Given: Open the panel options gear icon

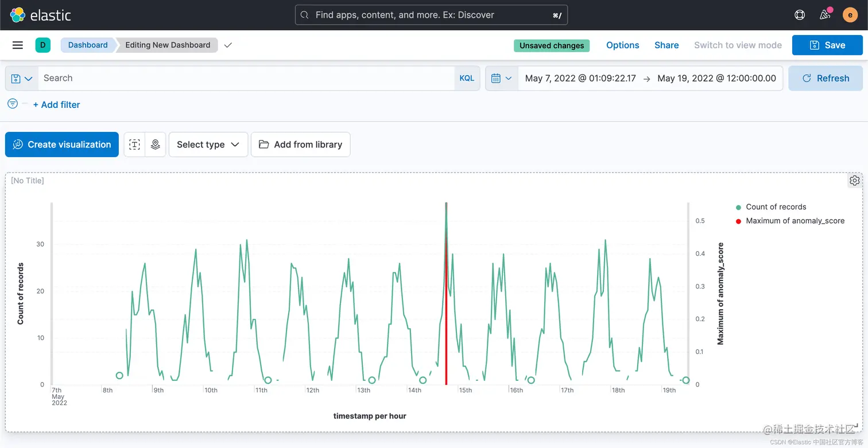Looking at the screenshot, I should pos(854,180).
